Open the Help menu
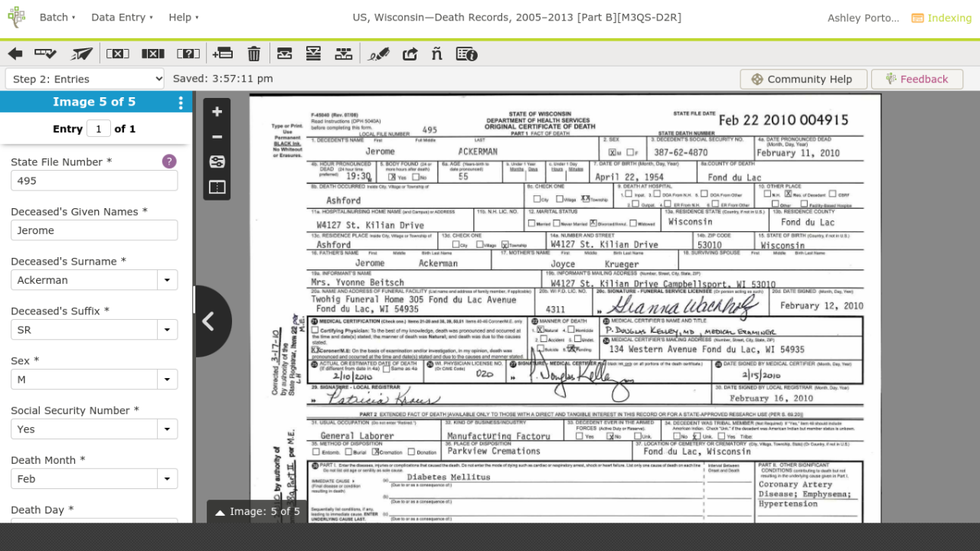Image resolution: width=980 pixels, height=551 pixels. click(184, 18)
